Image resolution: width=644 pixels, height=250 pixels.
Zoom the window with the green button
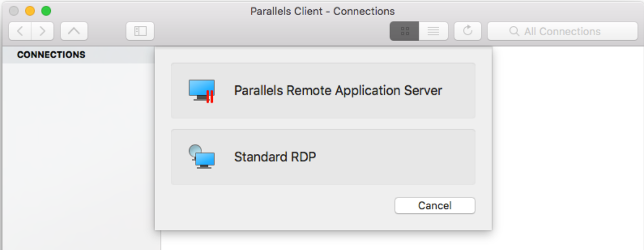pos(46,11)
